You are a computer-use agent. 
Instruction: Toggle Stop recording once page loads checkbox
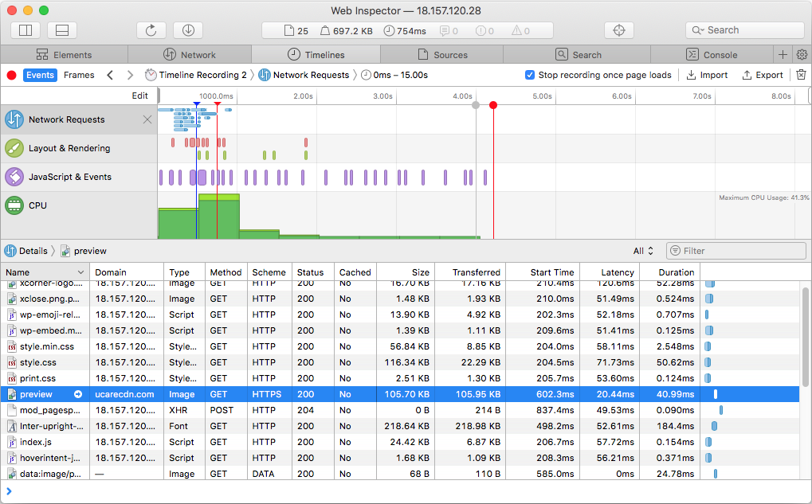[x=530, y=75]
